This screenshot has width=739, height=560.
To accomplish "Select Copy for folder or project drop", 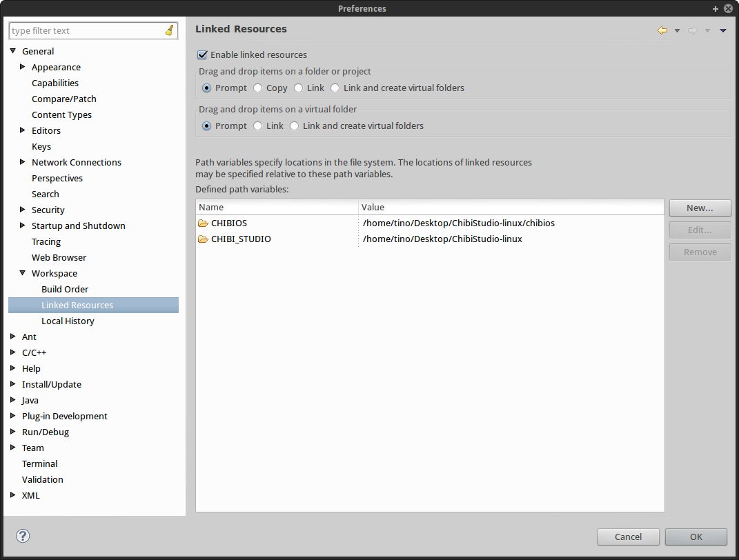I will point(258,88).
